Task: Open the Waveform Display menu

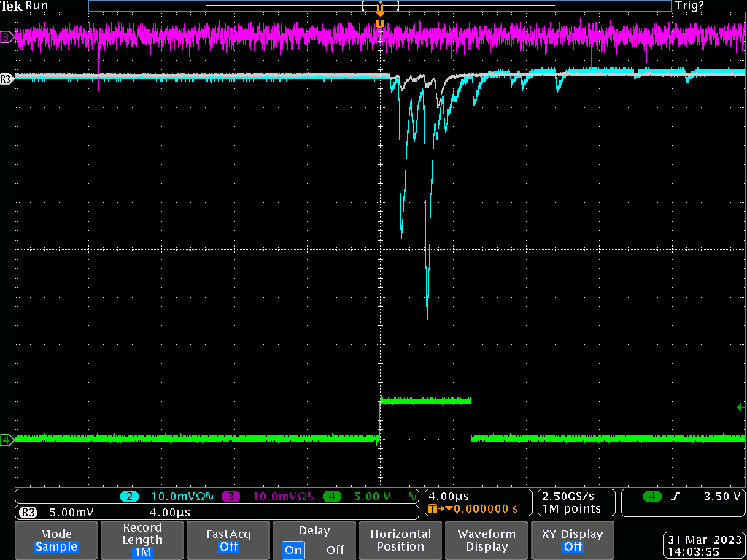Action: click(x=487, y=540)
